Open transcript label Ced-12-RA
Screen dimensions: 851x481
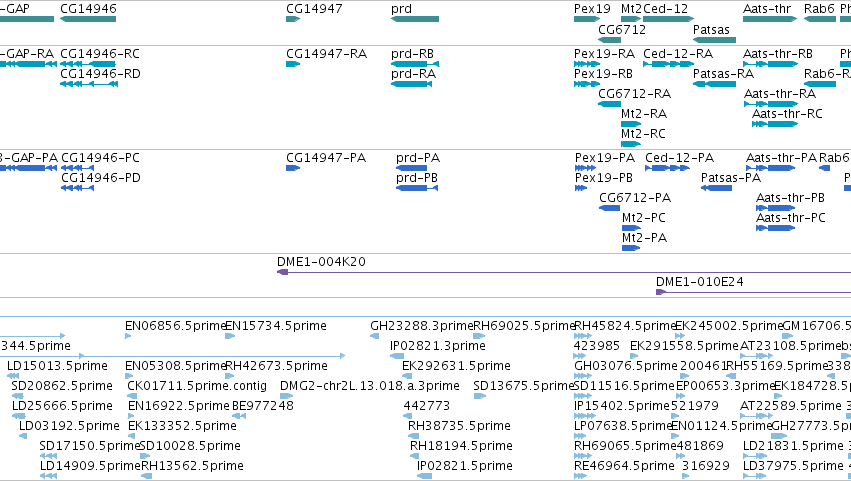click(678, 54)
